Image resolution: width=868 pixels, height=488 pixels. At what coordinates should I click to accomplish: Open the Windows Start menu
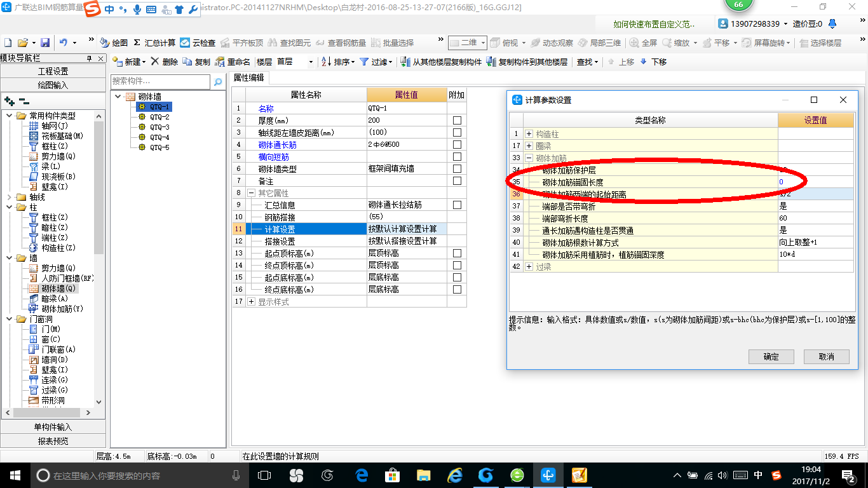tap(15, 475)
